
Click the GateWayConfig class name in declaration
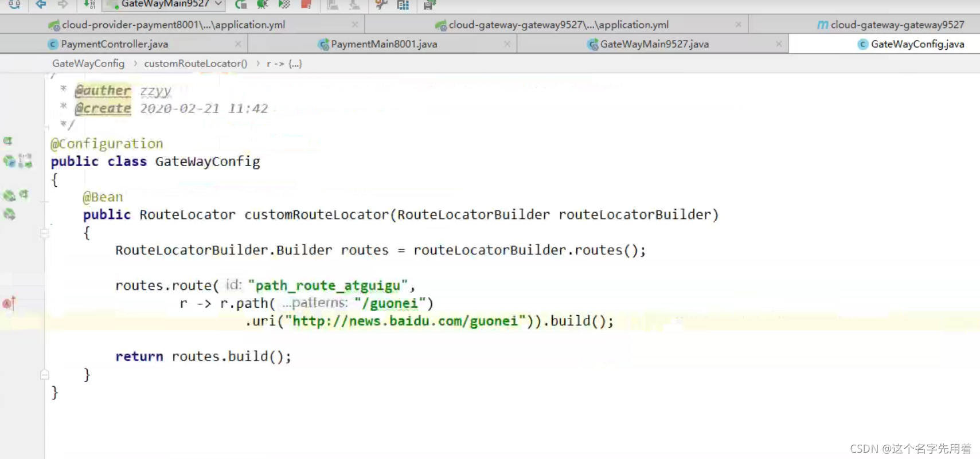[x=208, y=161]
